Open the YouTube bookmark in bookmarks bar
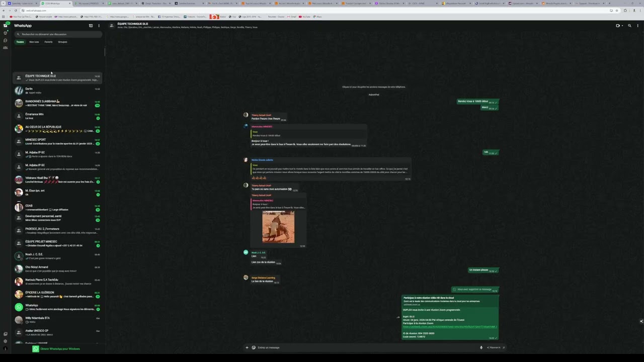Screen dimensions: 644x362 304,17
